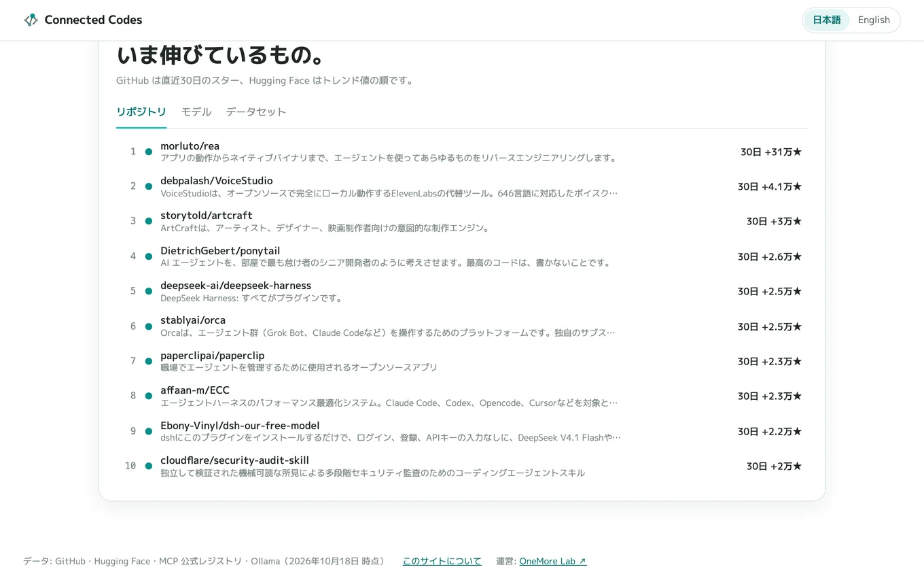Click the VoiceStudio description text
The image size is (924, 578).
[389, 193]
